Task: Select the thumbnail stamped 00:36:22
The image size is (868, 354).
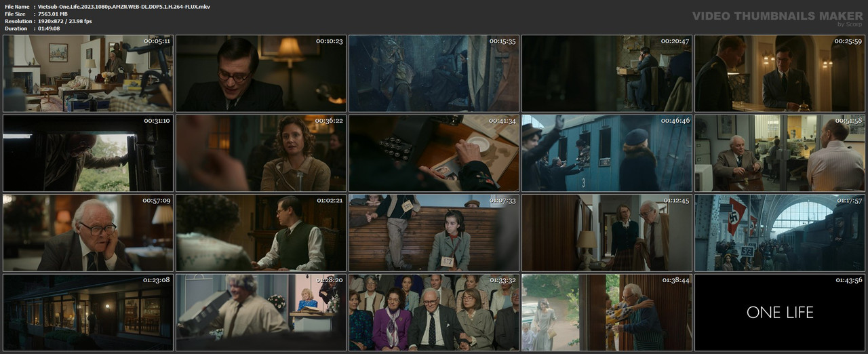Action: coord(261,153)
